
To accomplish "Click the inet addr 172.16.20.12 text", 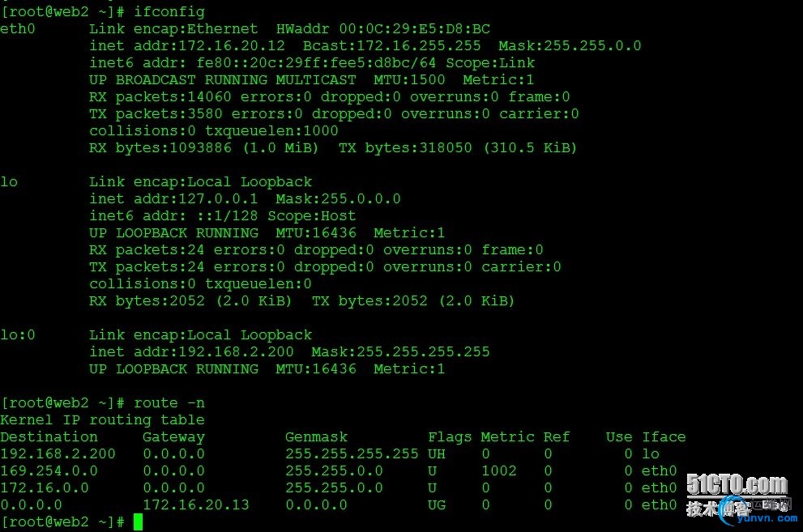I will (x=187, y=45).
